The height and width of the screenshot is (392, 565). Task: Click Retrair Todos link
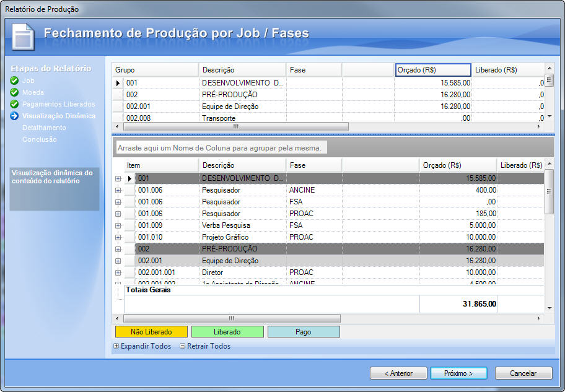pyautogui.click(x=205, y=346)
